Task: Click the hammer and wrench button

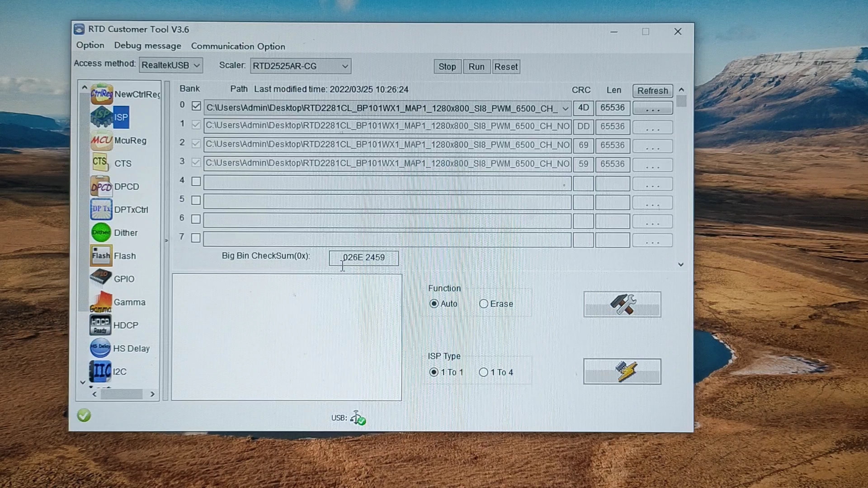Action: [x=622, y=304]
